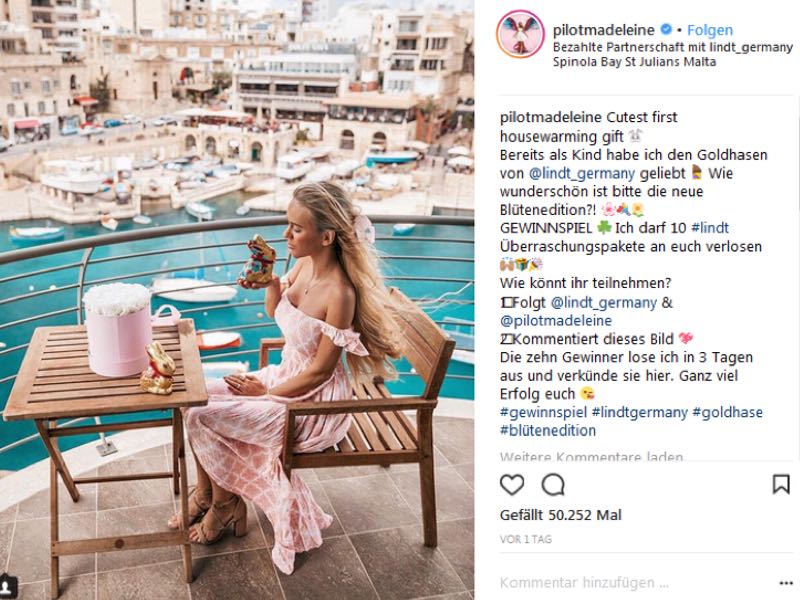
Task: Show tagged people icon on photo
Action: [8, 586]
